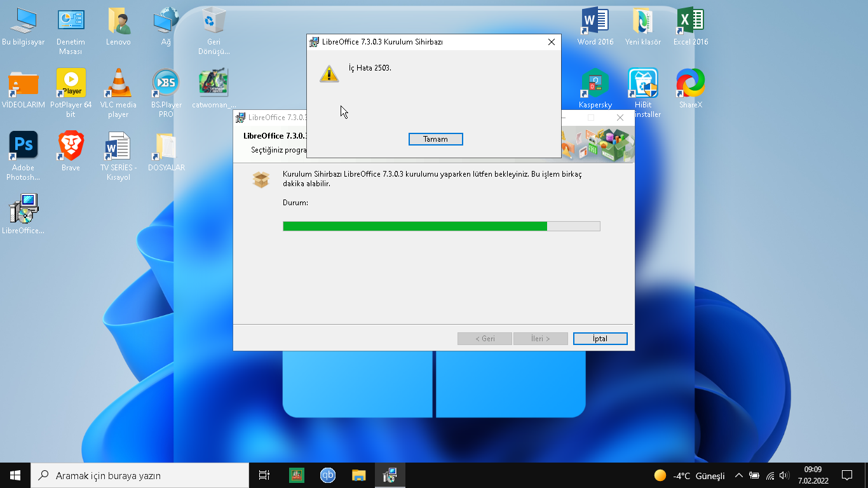Open the notification center icon
868x488 pixels.
(847, 475)
